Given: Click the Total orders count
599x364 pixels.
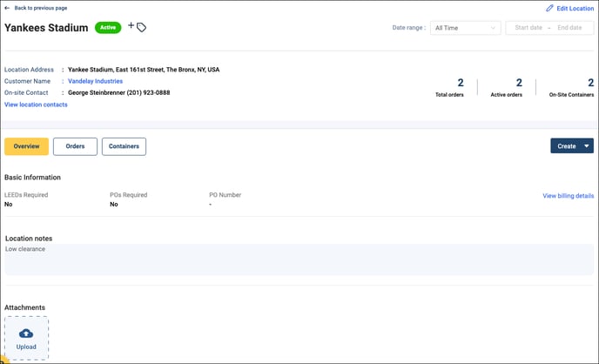Looking at the screenshot, I should (x=461, y=83).
